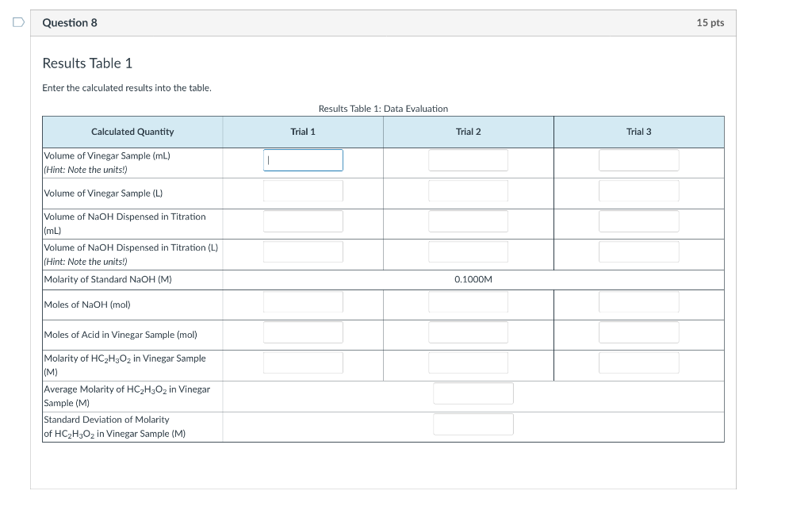The width and height of the screenshot is (812, 506).
Task: Focus Trial 1 Volume of Vinegar Sample (mL) field
Action: (x=303, y=160)
